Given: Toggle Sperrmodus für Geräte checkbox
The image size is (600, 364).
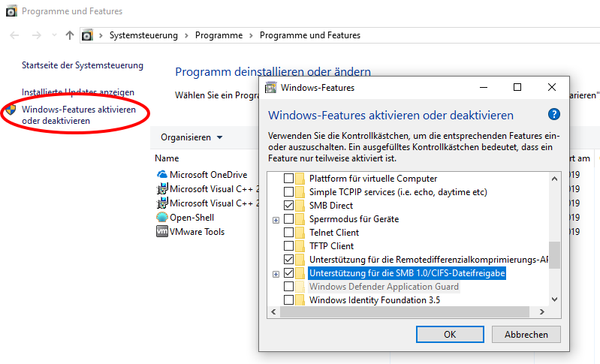Looking at the screenshot, I should pos(289,219).
